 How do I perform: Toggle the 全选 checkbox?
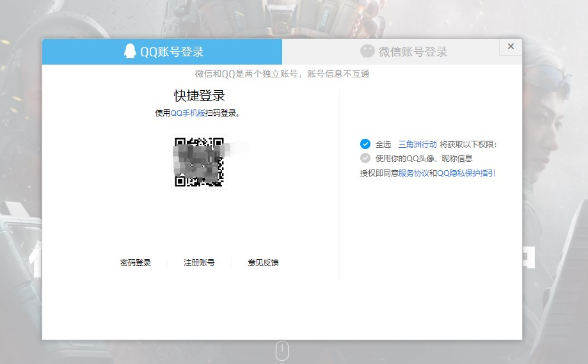tap(365, 144)
